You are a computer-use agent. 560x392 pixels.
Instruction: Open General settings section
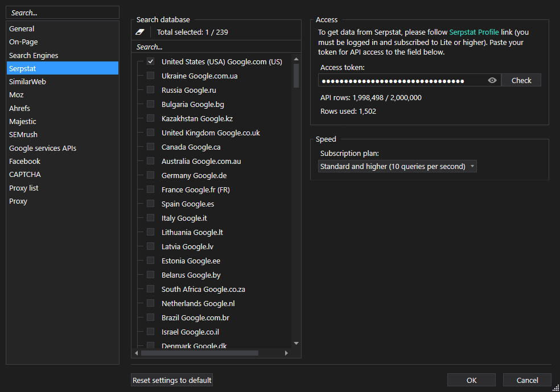coord(63,28)
